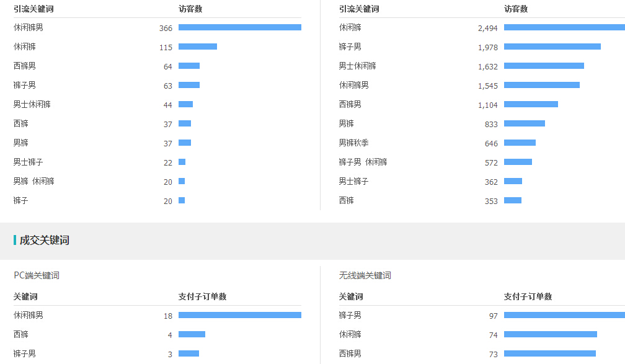Click the 2,494 visitor count

point(487,28)
